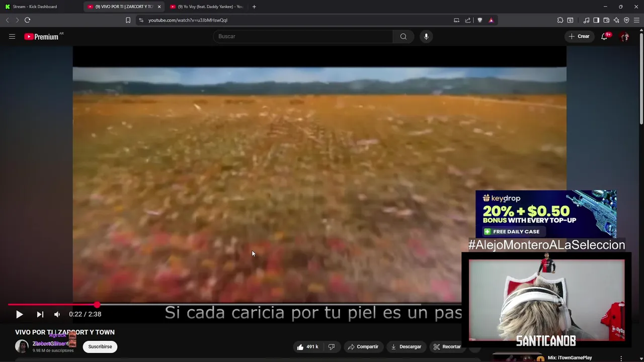The width and height of the screenshot is (644, 362).
Task: Open the media control music icon
Action: [x=586, y=20]
